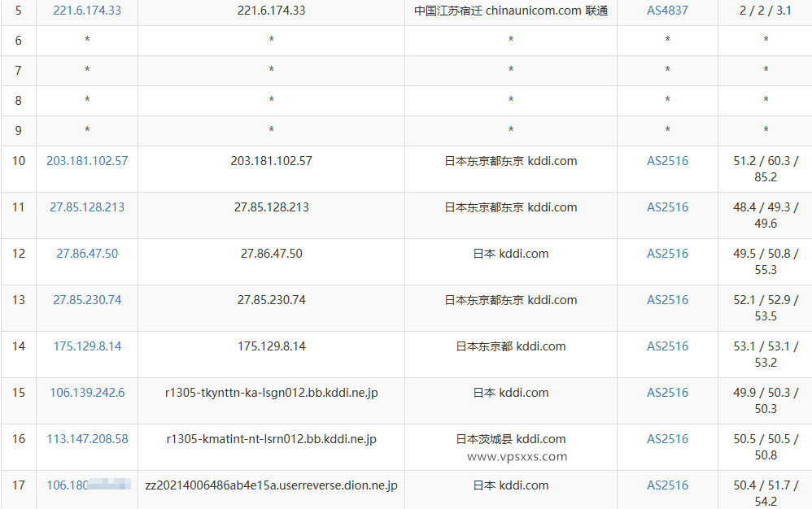812x509 pixels.
Task: Click the AS2516 link on hop 17
Action: [x=667, y=485]
